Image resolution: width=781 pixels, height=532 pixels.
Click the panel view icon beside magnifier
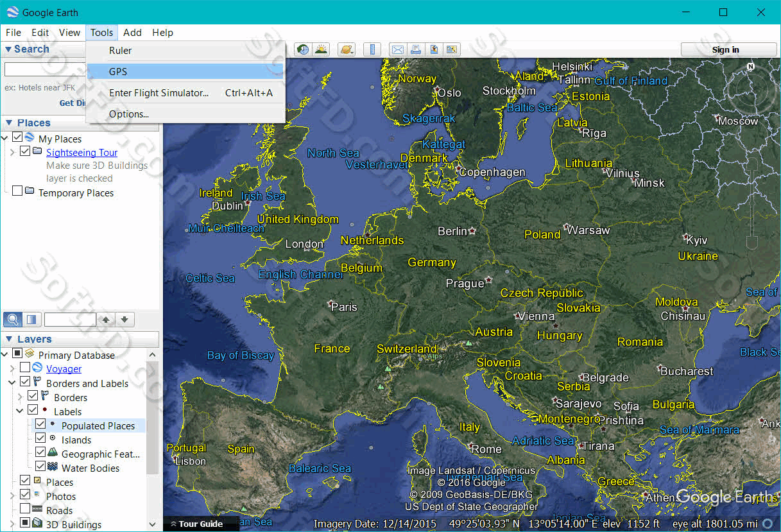[32, 319]
